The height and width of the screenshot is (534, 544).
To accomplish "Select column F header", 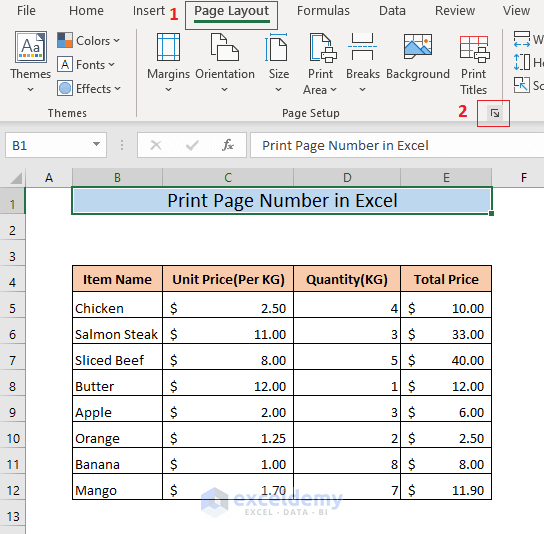I will [518, 178].
